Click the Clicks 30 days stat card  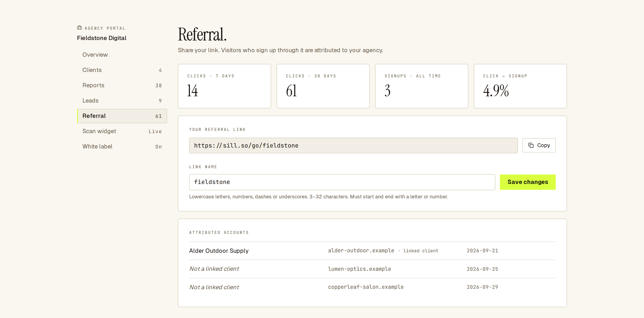point(323,86)
